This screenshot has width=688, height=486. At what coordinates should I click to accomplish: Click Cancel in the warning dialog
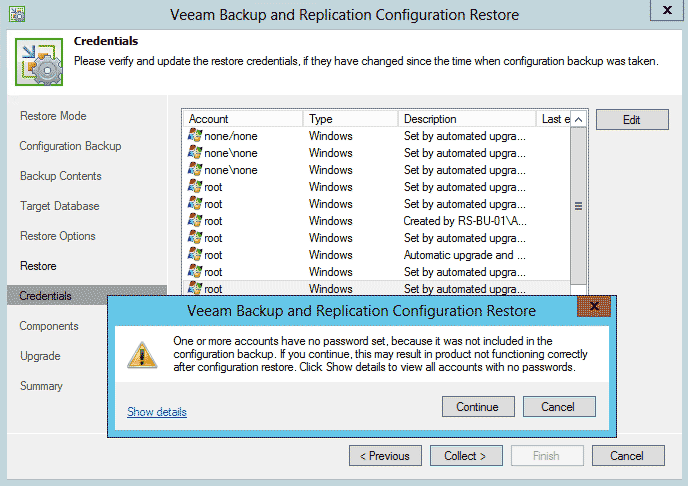[x=559, y=407]
